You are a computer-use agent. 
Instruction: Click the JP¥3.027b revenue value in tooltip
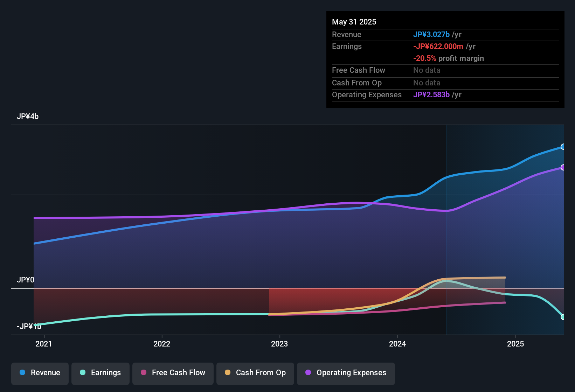[x=431, y=34]
